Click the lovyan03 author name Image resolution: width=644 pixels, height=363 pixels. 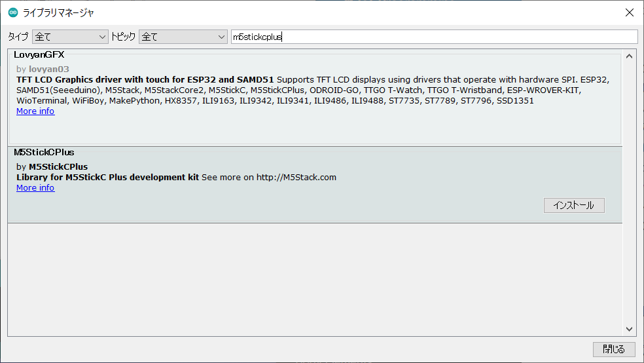[48, 69]
